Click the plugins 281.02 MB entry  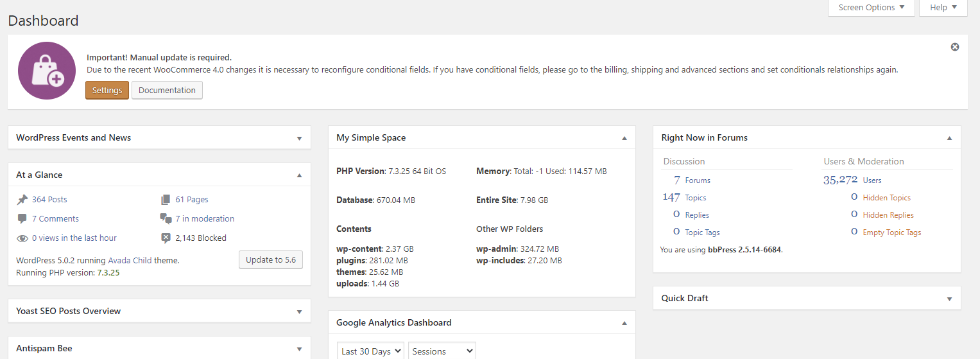coord(372,261)
